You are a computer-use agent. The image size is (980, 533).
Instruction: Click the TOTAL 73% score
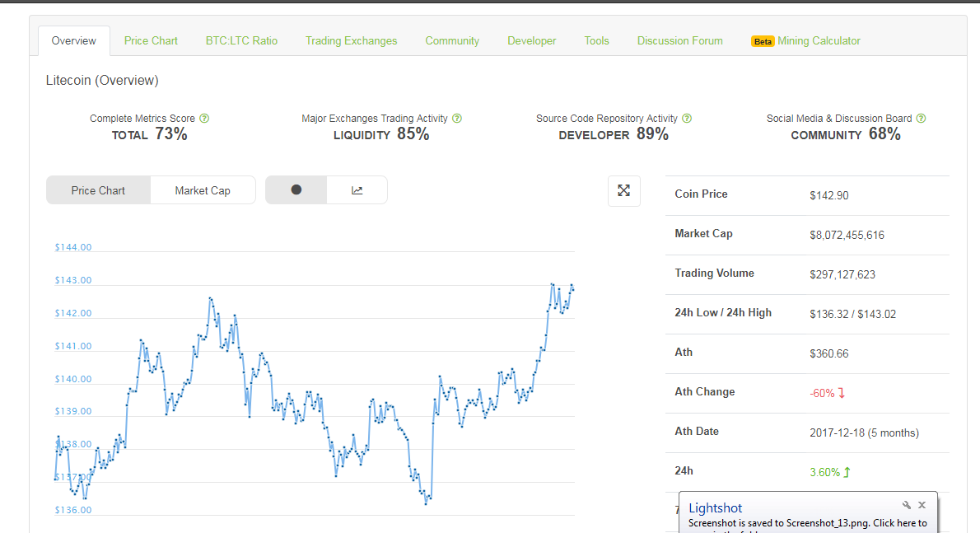149,133
